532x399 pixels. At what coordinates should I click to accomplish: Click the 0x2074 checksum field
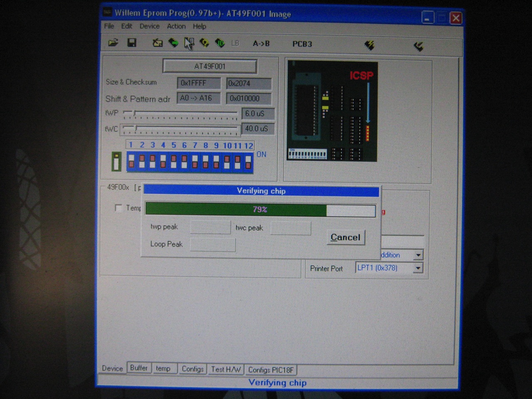point(249,83)
